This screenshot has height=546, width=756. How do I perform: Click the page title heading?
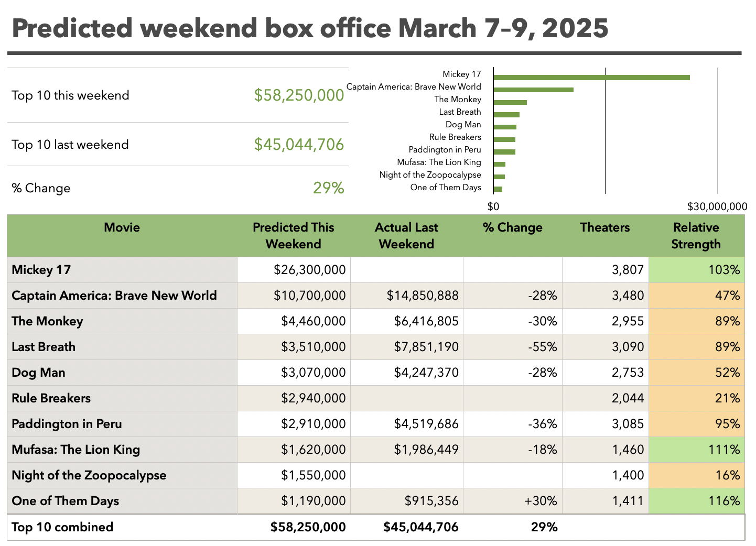(310, 28)
